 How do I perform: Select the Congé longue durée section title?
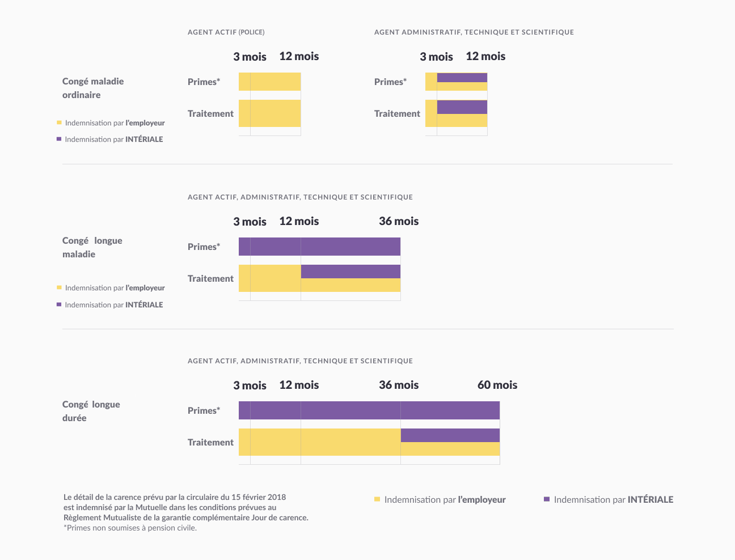point(91,411)
